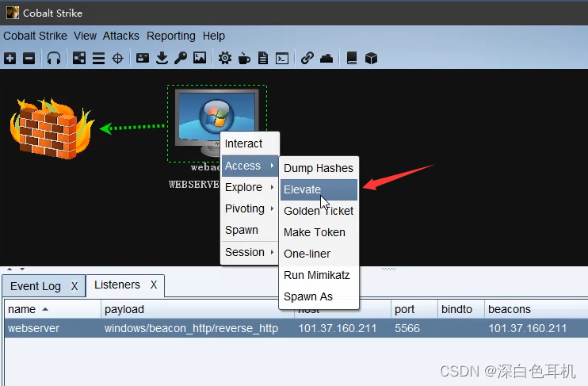Sort by beacons column header
The height and width of the screenshot is (386, 588).
click(536, 309)
